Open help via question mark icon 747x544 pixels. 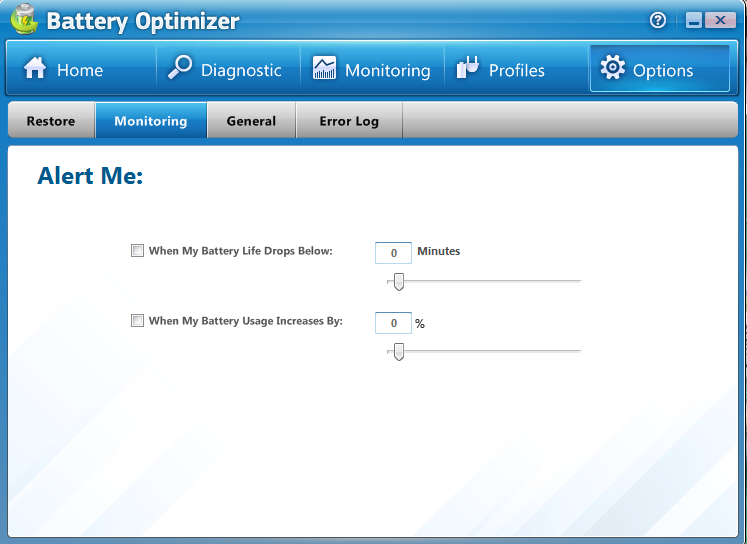[658, 20]
